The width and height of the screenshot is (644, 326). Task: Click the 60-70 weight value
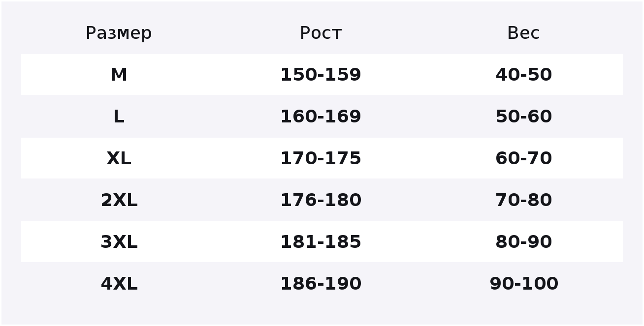pos(523,158)
